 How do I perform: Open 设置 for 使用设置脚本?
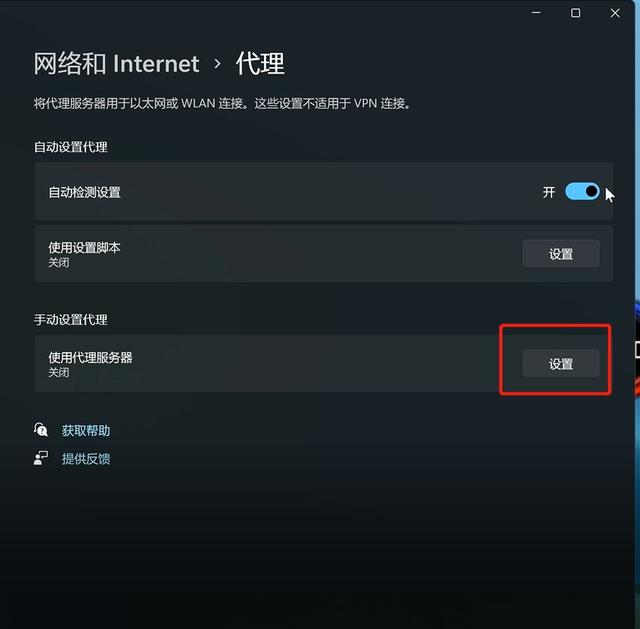(561, 254)
